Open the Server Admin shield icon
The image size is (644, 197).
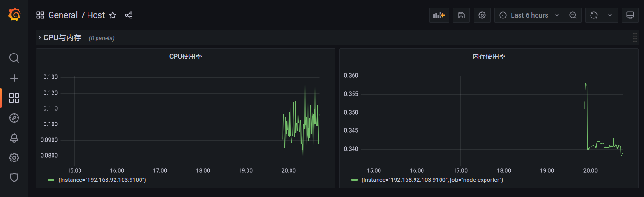(x=14, y=178)
